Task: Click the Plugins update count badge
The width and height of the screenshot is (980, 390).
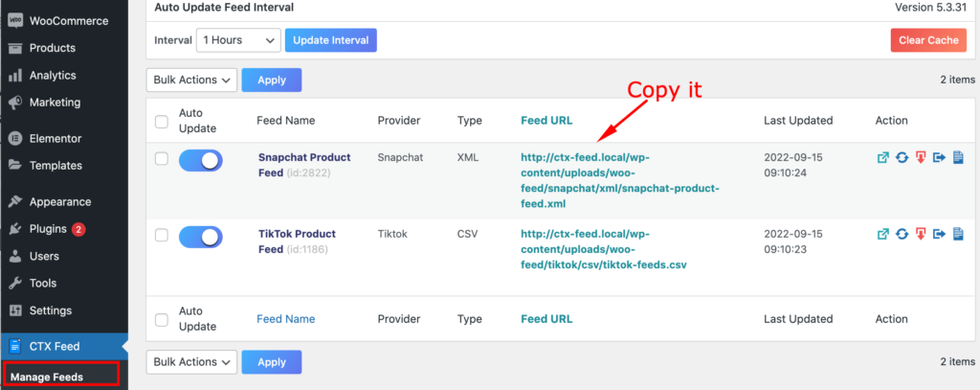Action: click(78, 229)
